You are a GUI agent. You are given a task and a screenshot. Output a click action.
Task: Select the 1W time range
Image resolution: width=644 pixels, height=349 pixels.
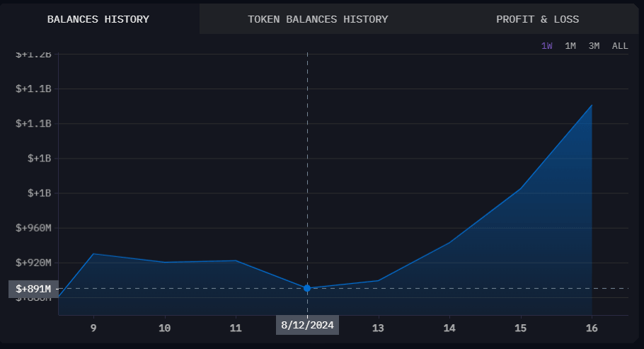[546, 46]
